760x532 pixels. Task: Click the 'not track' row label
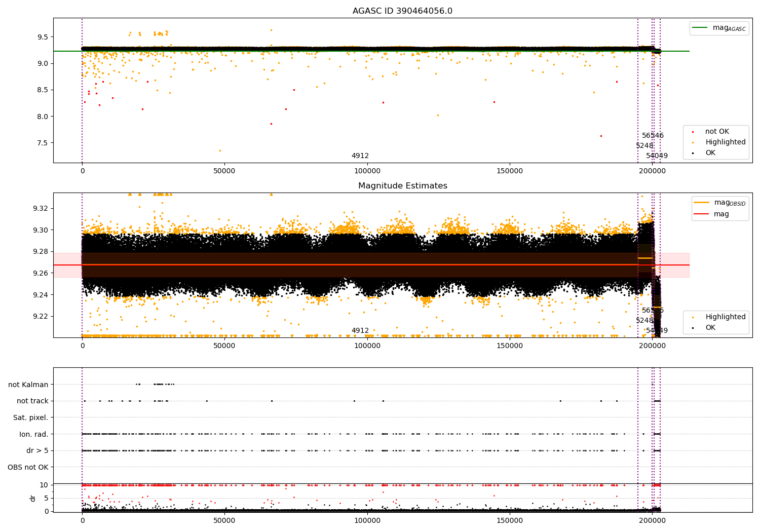32,401
